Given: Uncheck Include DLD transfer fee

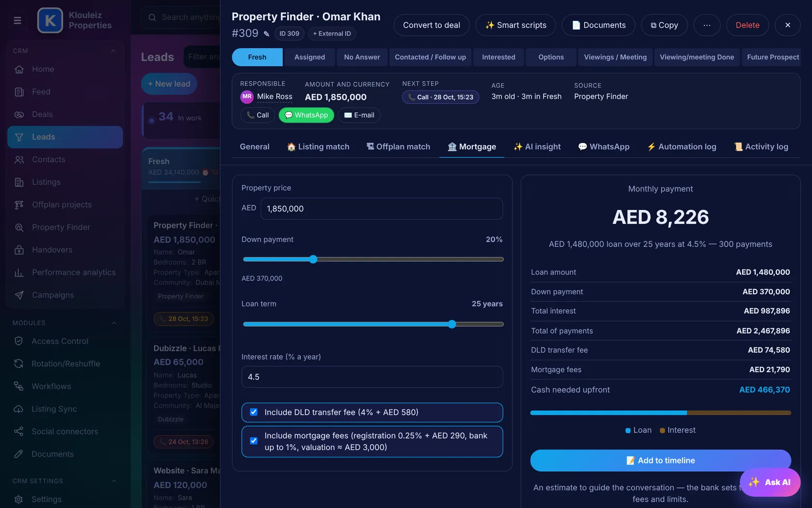Looking at the screenshot, I should (x=254, y=412).
